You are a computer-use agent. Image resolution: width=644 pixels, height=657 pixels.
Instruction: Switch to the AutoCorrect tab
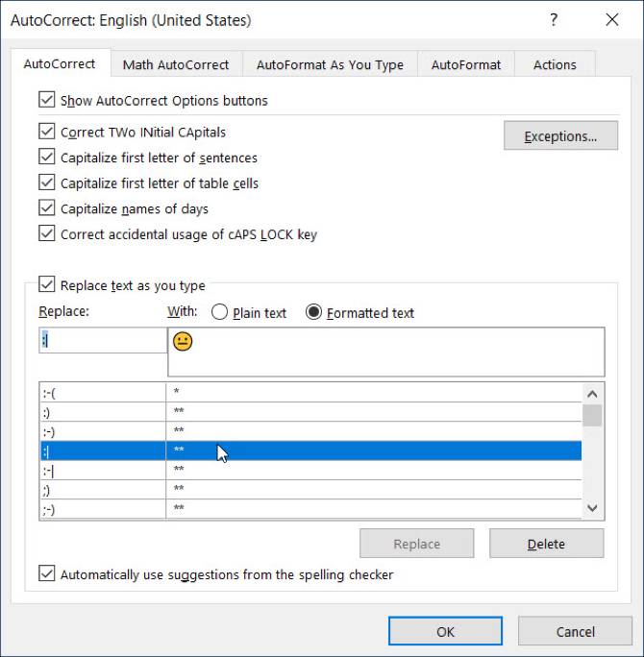(x=60, y=63)
